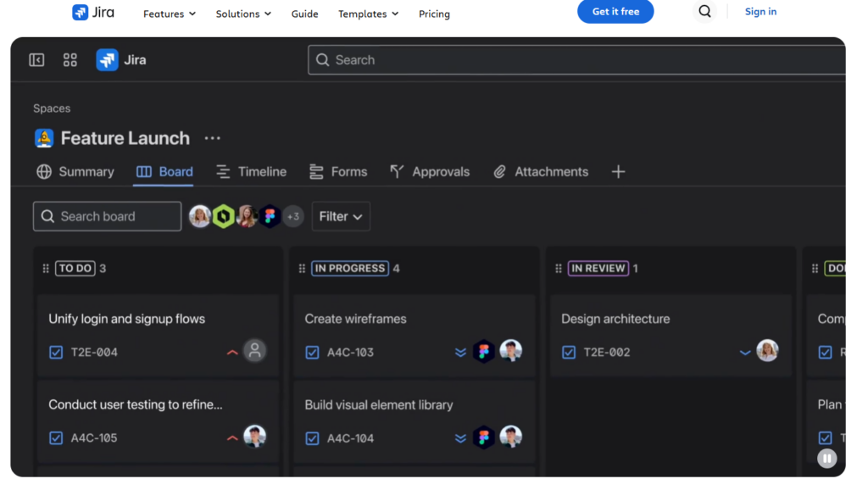
Task: Toggle the task checkbox for T2E-002
Action: (x=569, y=352)
